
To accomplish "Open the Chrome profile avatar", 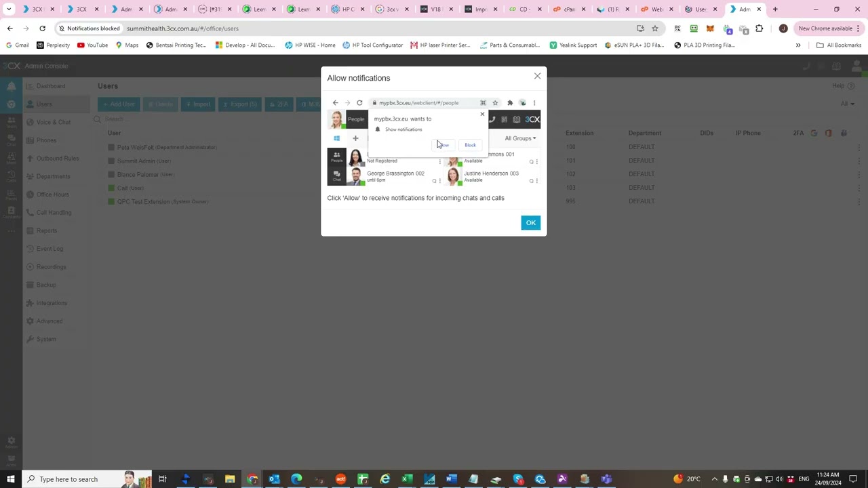I will [x=783, y=28].
